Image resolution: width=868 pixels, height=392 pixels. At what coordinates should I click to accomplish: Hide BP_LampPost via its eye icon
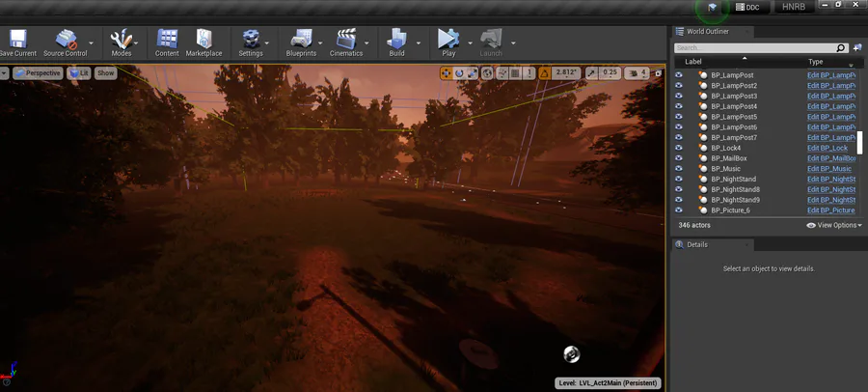click(679, 75)
